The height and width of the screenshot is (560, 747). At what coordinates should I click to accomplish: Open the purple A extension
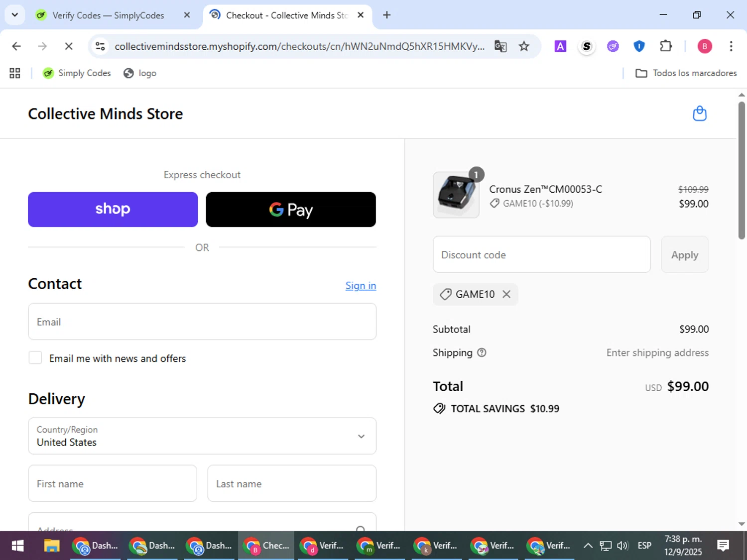point(560,46)
